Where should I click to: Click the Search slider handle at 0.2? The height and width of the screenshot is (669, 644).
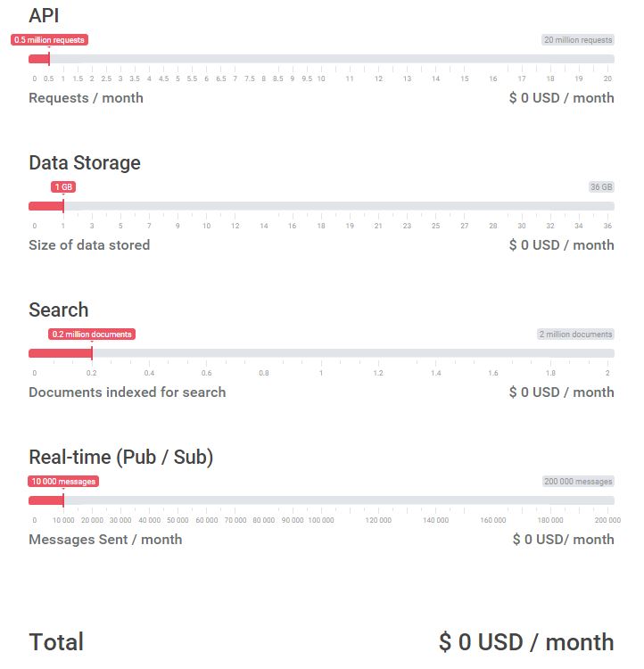92,353
